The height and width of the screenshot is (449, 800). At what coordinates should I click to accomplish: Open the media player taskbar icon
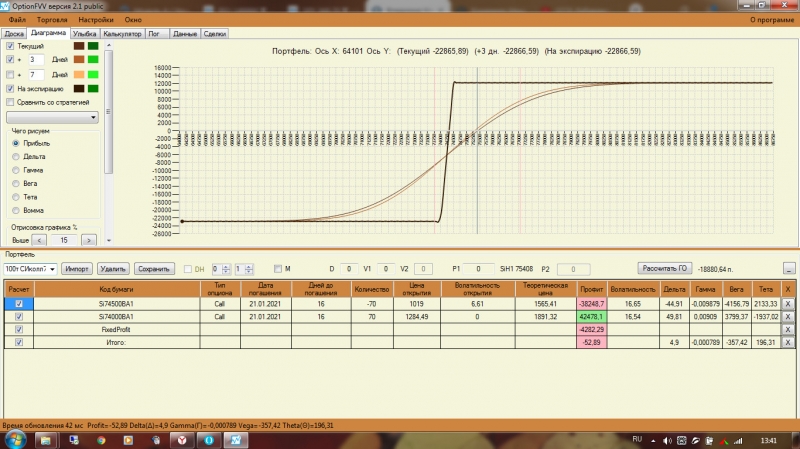pyautogui.click(x=128, y=440)
